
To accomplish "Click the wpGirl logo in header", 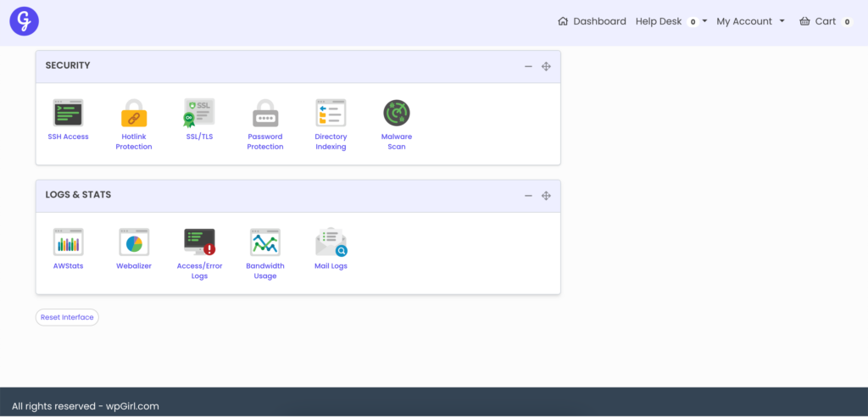I will [25, 21].
